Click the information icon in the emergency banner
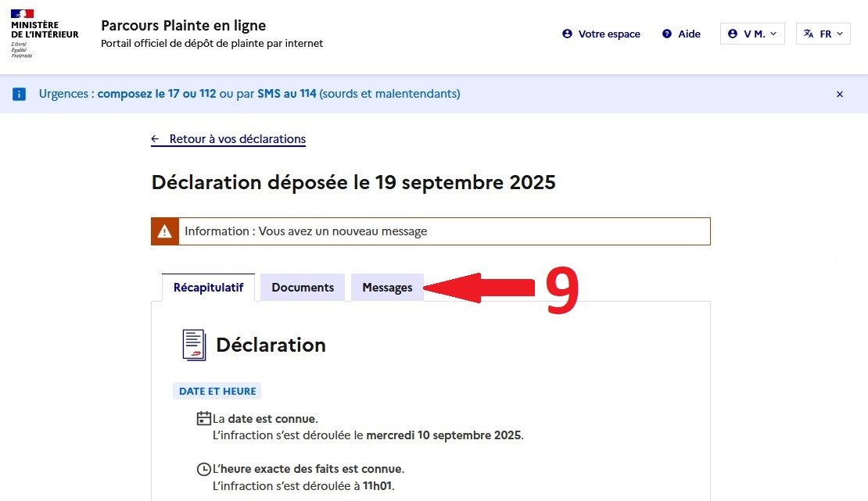 (19, 94)
